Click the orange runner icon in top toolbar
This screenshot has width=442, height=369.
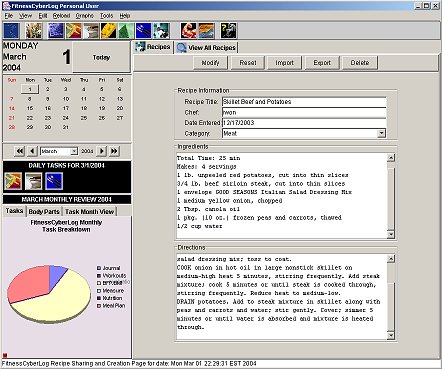coord(73,31)
